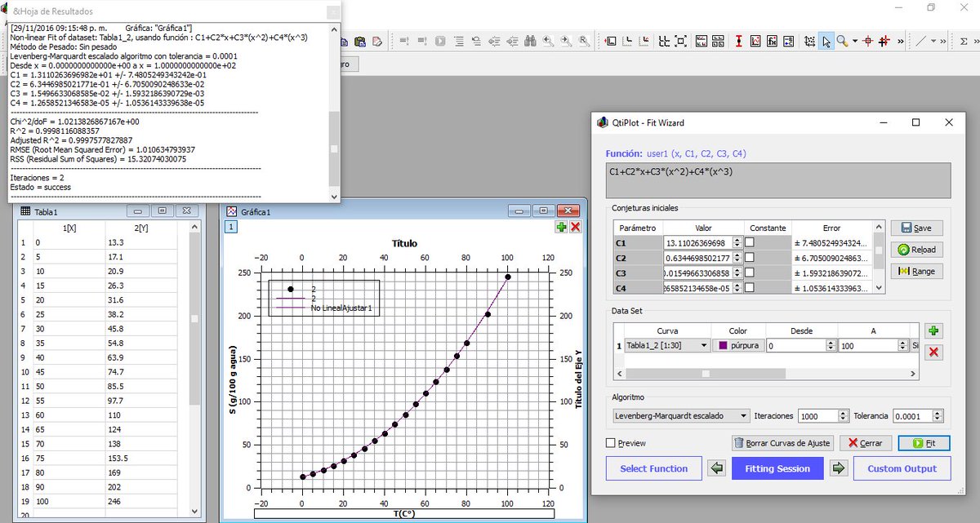980x523 pixels.
Task: Click the Fit button
Action: [924, 443]
